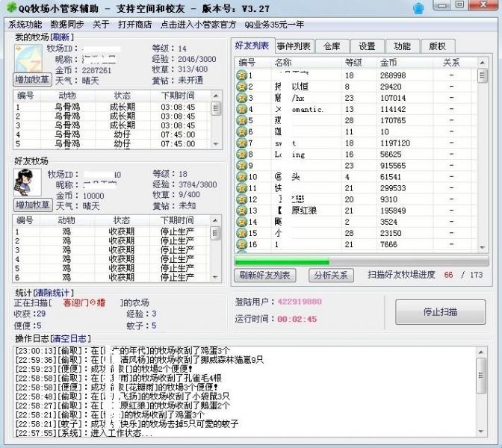502x448 pixels.
Task: Click friend gold value 915565
Action: 393,166
